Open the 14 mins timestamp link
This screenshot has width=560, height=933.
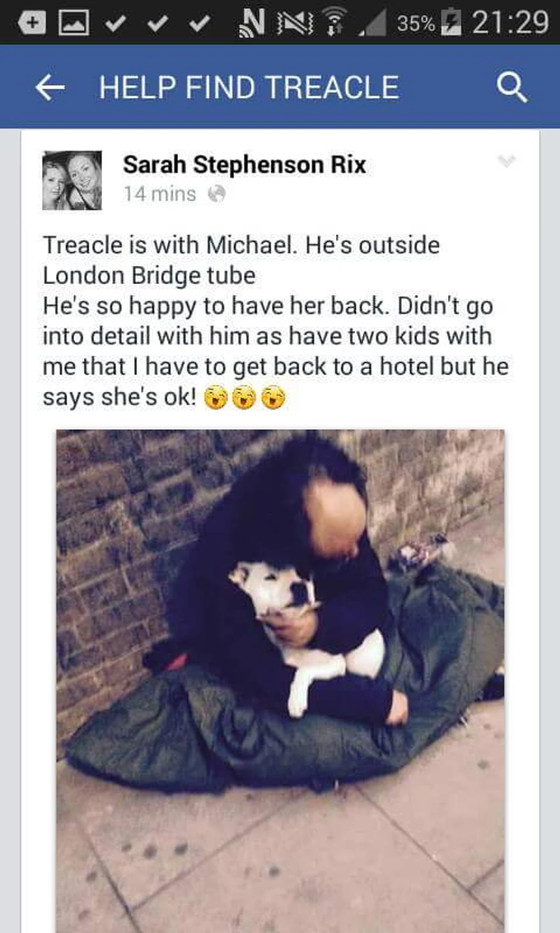pyautogui.click(x=160, y=194)
